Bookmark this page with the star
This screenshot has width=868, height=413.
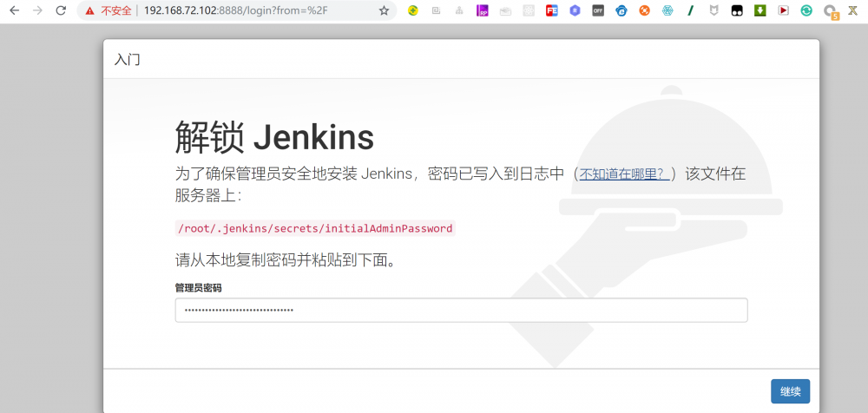click(384, 10)
